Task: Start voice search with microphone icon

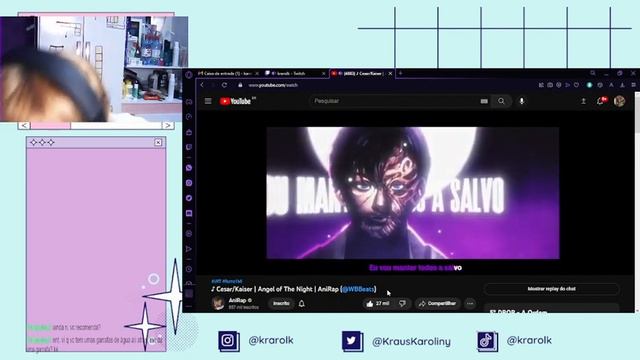Action: click(x=522, y=101)
